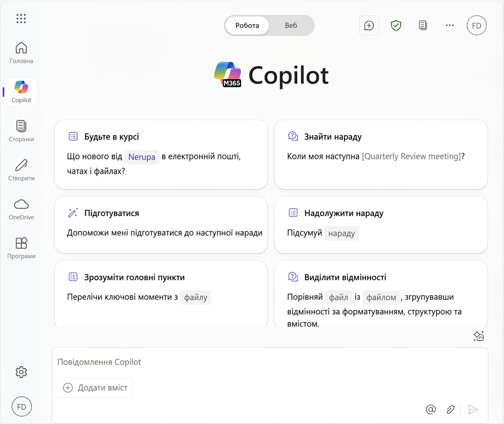504x424 pixels.
Task: Open the pages notebook icon in header
Action: (423, 25)
